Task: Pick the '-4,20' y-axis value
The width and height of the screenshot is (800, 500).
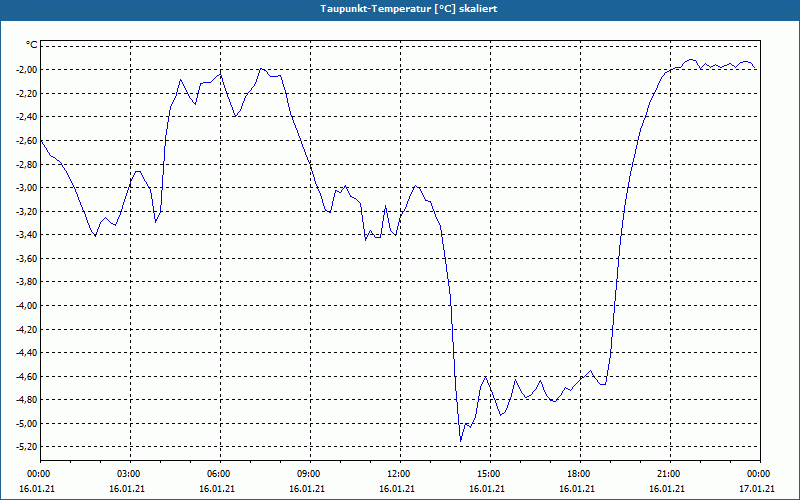Action: click(27, 330)
